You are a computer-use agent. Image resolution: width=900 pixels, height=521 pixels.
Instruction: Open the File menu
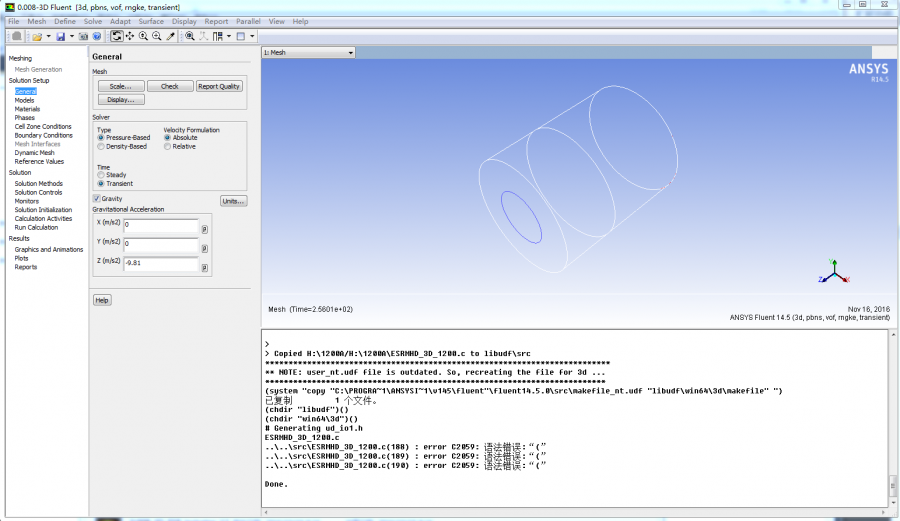pyautogui.click(x=14, y=21)
